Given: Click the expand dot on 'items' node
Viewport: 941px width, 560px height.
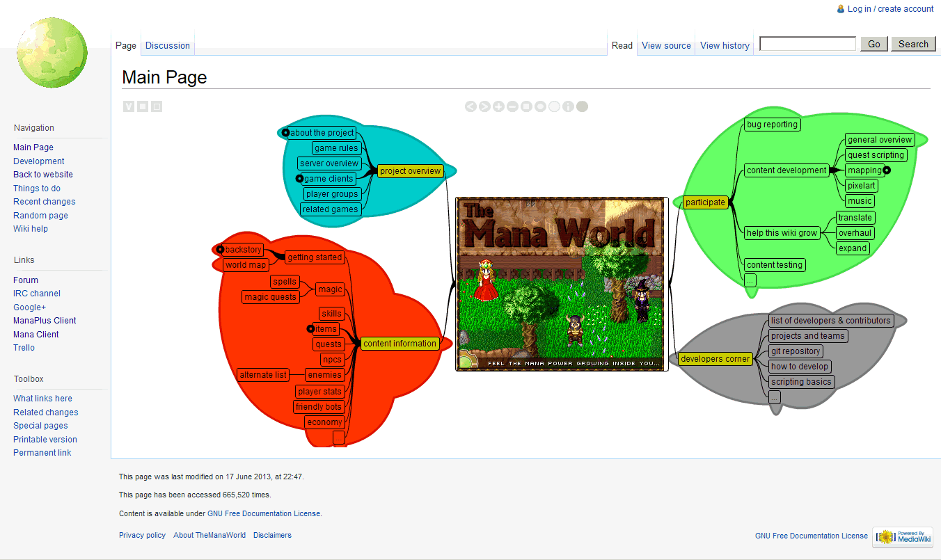Looking at the screenshot, I should click(311, 328).
